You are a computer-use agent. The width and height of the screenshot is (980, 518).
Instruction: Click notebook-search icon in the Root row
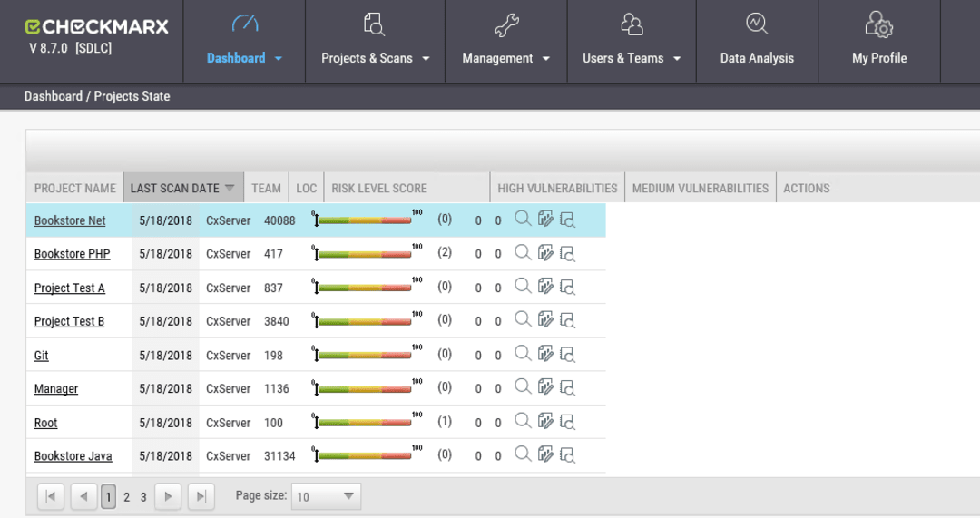[x=567, y=422]
